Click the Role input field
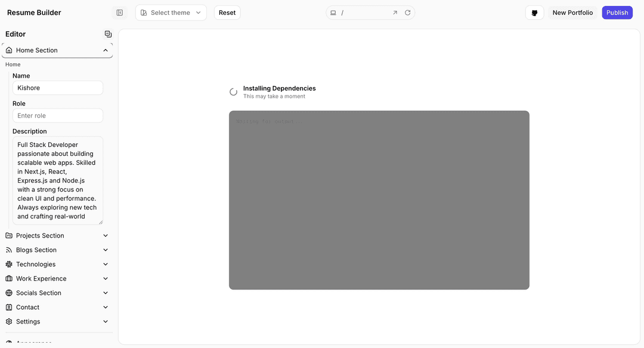644x348 pixels. pyautogui.click(x=58, y=116)
